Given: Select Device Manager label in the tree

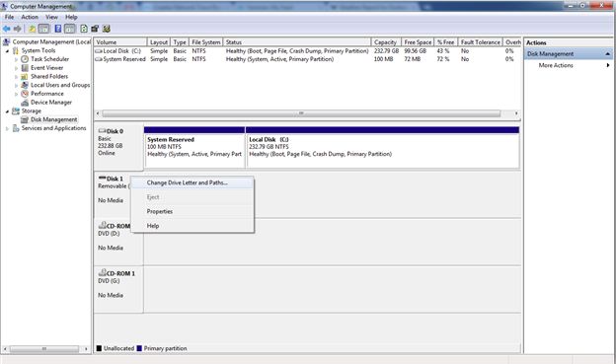Looking at the screenshot, I should [51, 102].
